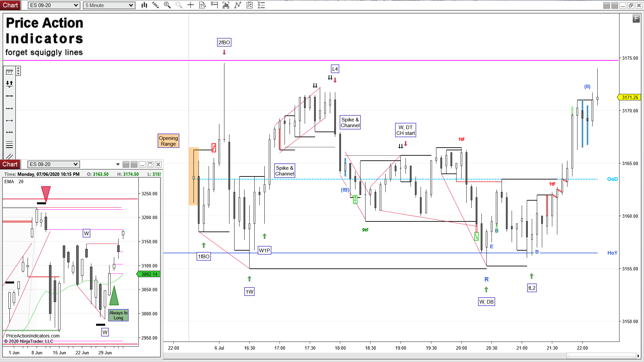
Task: Select the crosshair cursor tool
Action: tap(190, 5)
